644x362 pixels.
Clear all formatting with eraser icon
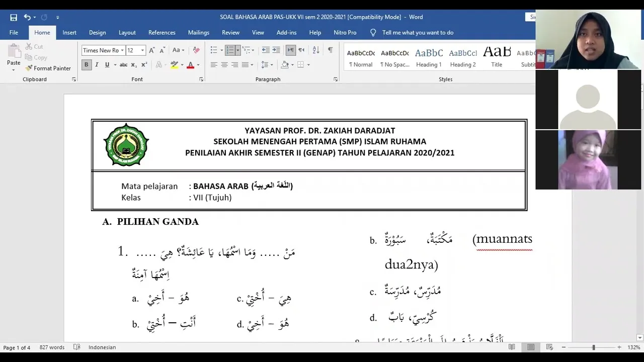click(x=196, y=50)
